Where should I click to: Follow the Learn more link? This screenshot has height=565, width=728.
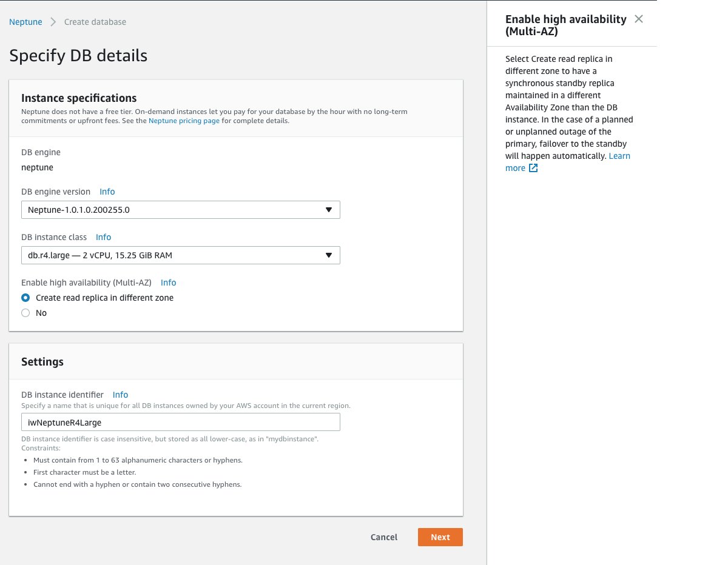coord(619,156)
